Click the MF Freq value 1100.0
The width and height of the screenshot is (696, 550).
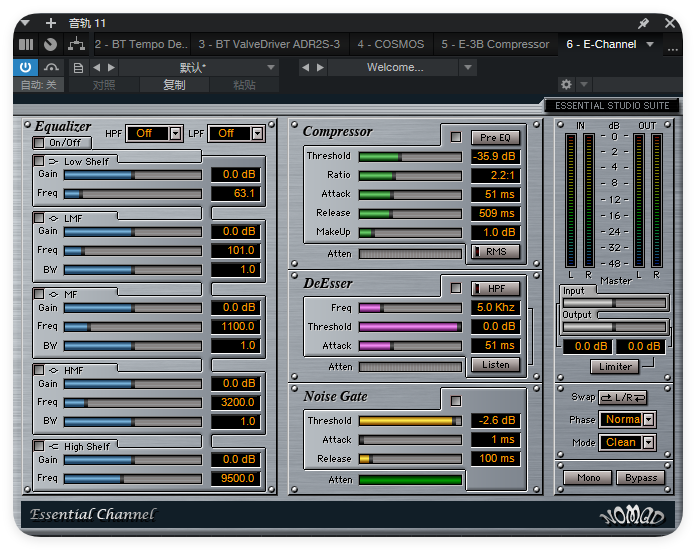coord(235,327)
